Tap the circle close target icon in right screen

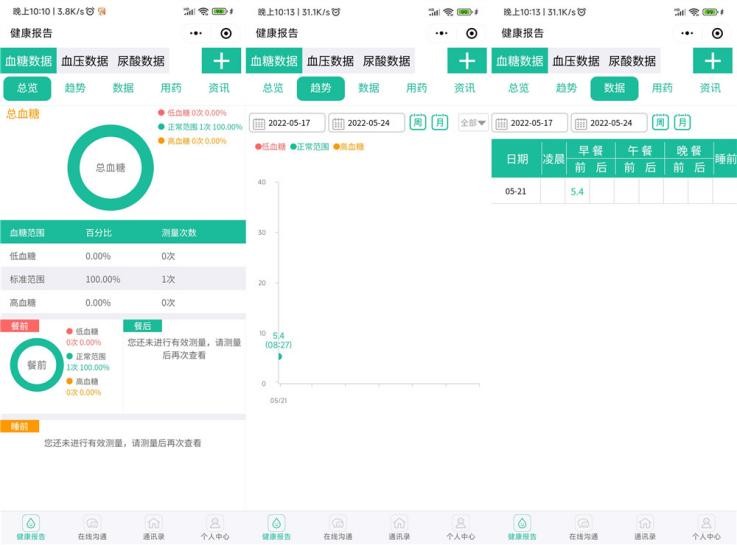[717, 33]
